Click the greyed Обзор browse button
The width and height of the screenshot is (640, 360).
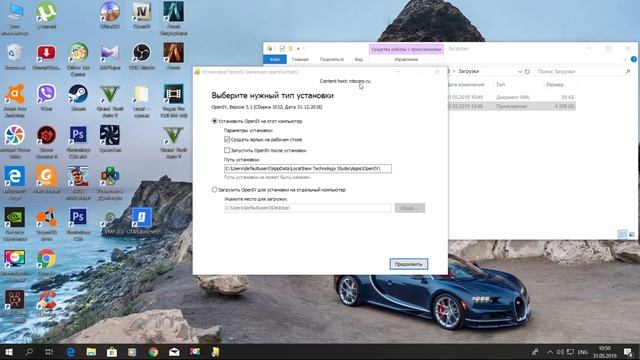tap(409, 208)
